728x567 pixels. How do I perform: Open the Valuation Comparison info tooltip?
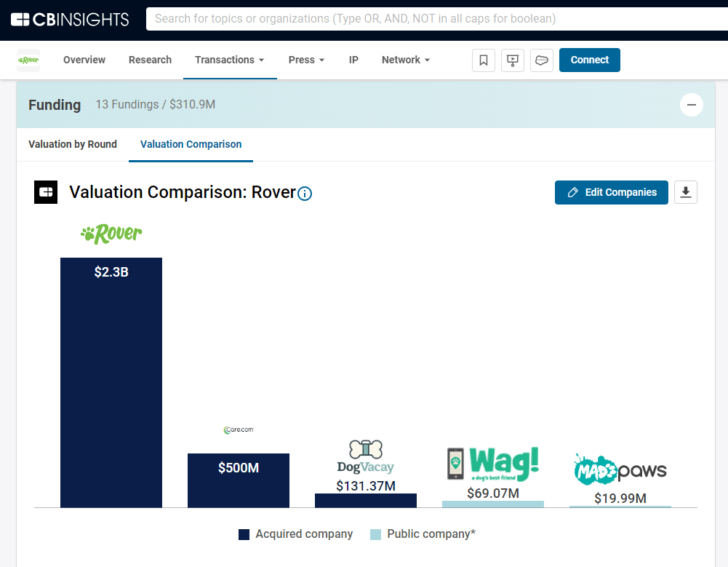305,194
